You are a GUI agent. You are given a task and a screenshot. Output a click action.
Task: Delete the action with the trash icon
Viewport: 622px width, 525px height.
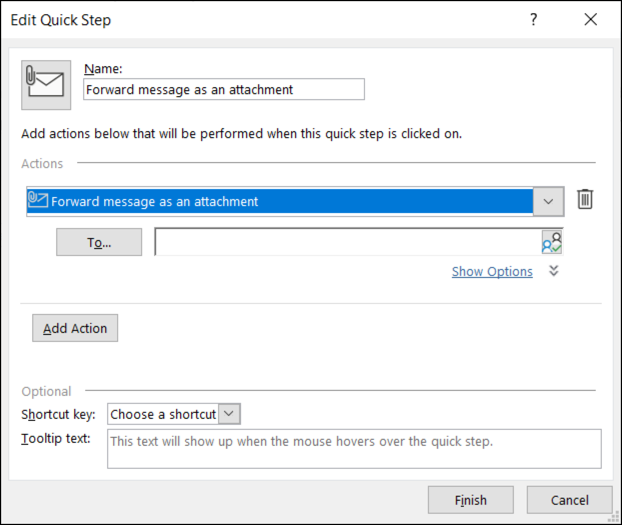pyautogui.click(x=585, y=200)
